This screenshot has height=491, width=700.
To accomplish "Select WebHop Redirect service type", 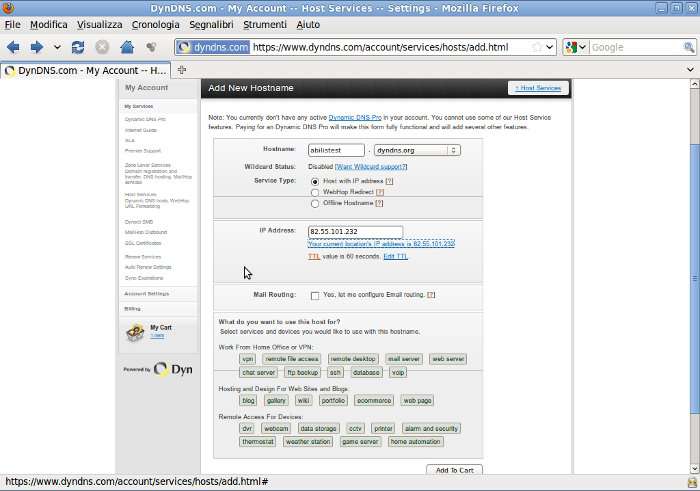I will coord(315,192).
